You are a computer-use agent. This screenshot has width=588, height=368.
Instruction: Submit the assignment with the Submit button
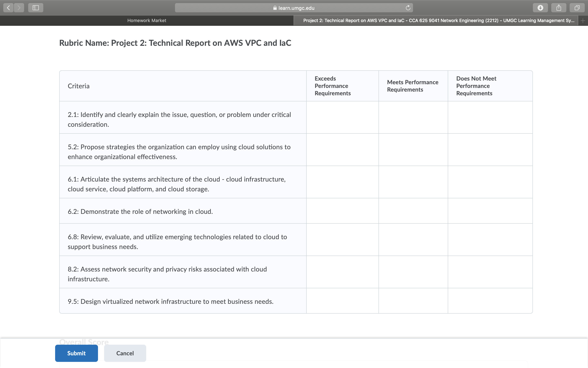pos(77,353)
